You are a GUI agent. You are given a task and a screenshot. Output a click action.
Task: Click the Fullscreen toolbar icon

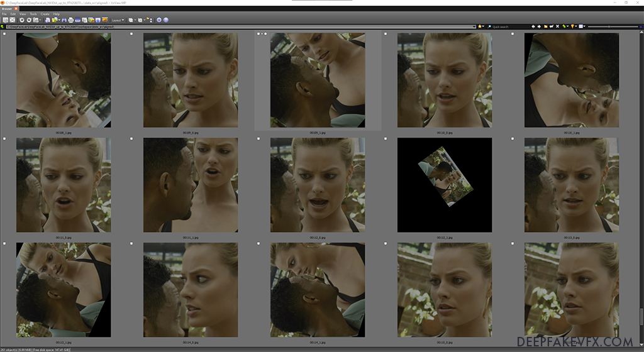13,19
